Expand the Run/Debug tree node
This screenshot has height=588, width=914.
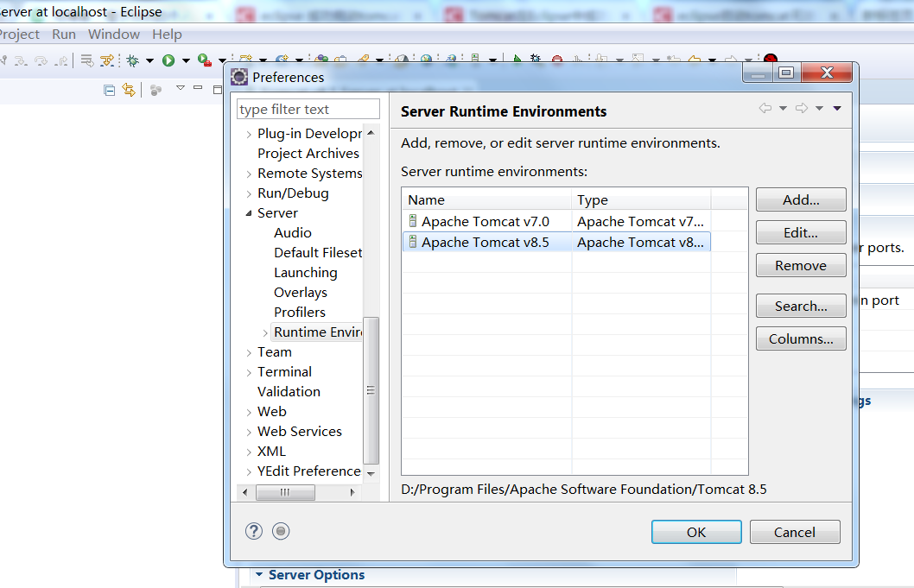(x=249, y=193)
